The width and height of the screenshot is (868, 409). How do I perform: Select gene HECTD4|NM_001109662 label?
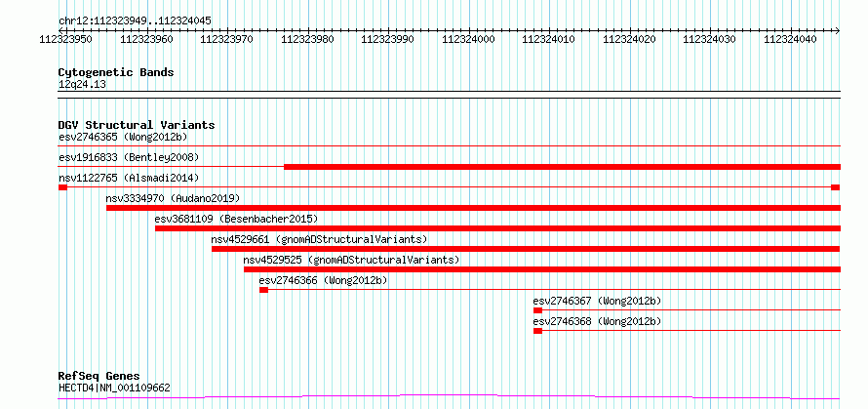click(114, 388)
